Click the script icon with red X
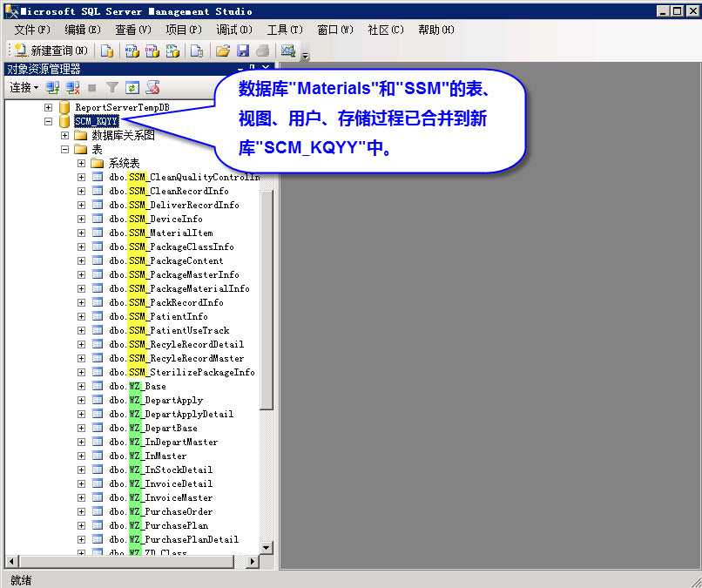The width and height of the screenshot is (702, 588). click(x=152, y=88)
